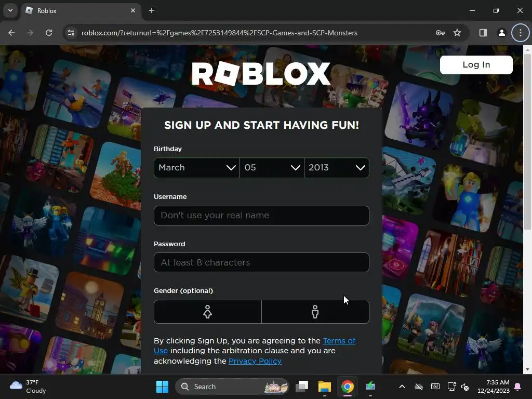Viewport: 532px width, 399px height.
Task: Open Task View on the taskbar
Action: point(302,387)
